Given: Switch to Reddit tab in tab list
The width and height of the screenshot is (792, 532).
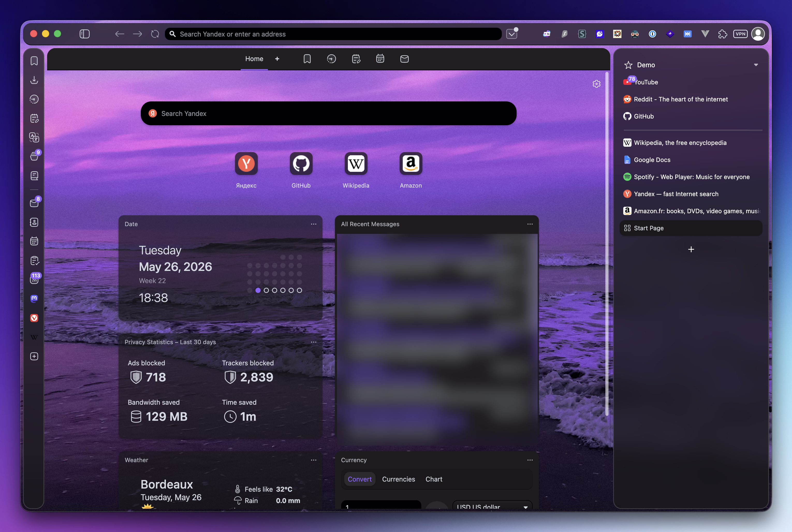Looking at the screenshot, I should click(691, 99).
